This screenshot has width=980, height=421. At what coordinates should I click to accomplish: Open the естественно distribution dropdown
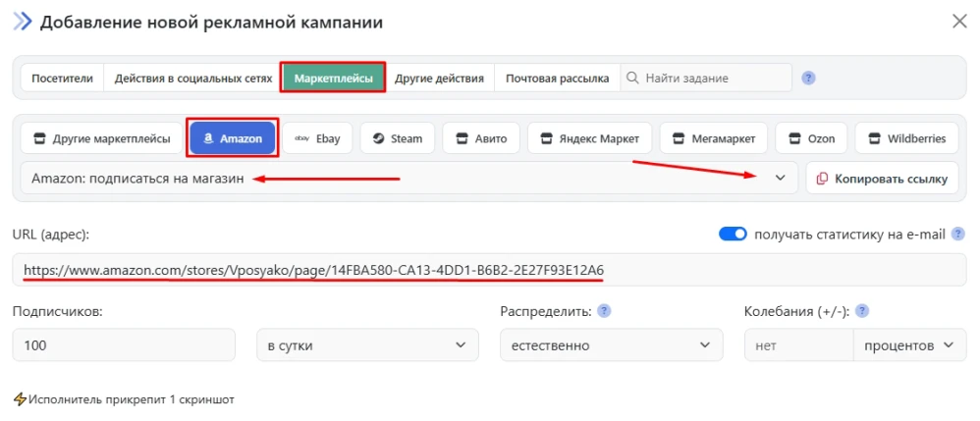pyautogui.click(x=611, y=344)
